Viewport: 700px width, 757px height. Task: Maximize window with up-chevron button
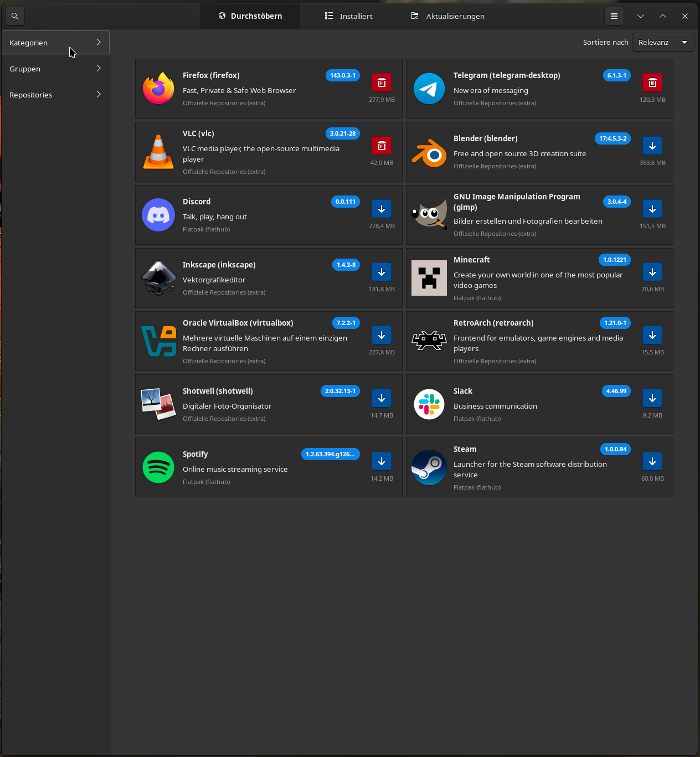663,16
